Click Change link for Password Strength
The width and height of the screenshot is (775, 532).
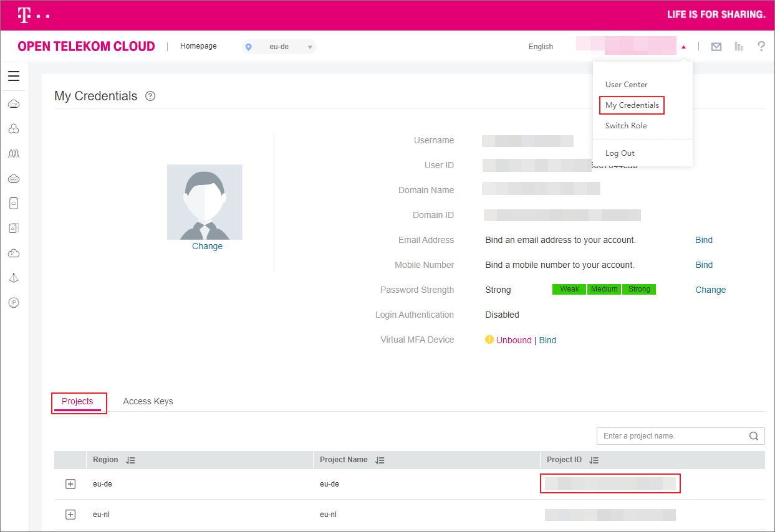[710, 290]
